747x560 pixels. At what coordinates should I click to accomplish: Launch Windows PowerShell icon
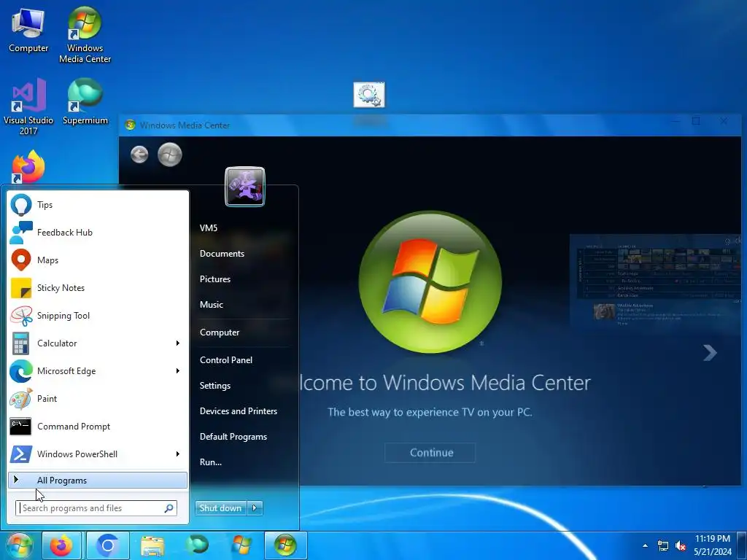21,454
